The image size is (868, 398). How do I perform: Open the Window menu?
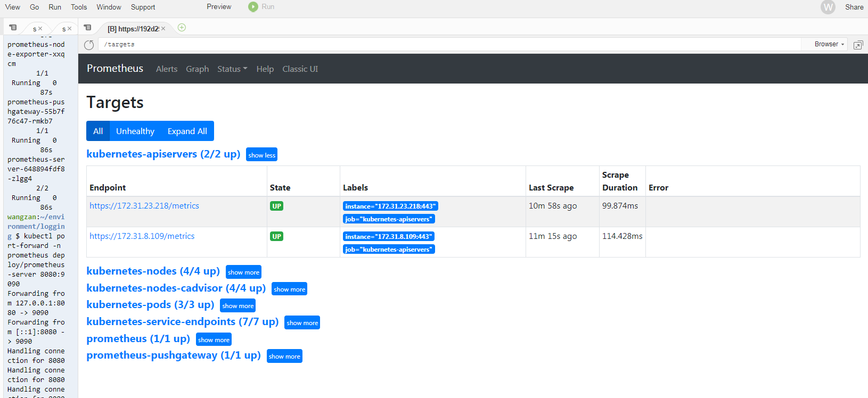click(109, 7)
